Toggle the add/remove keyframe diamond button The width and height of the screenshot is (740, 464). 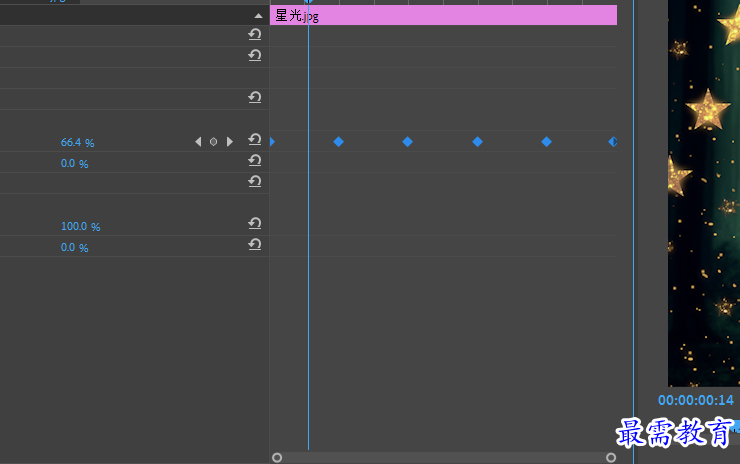213,142
